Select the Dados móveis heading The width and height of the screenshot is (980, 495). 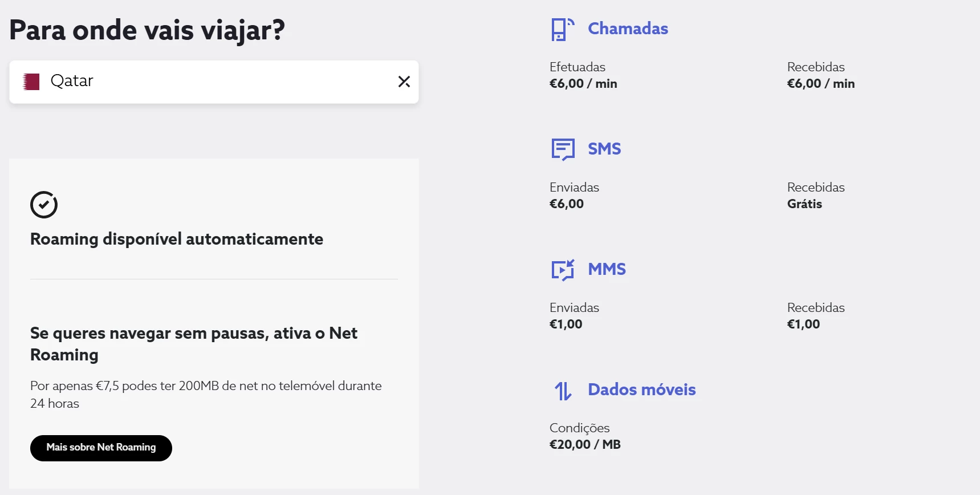pos(641,389)
